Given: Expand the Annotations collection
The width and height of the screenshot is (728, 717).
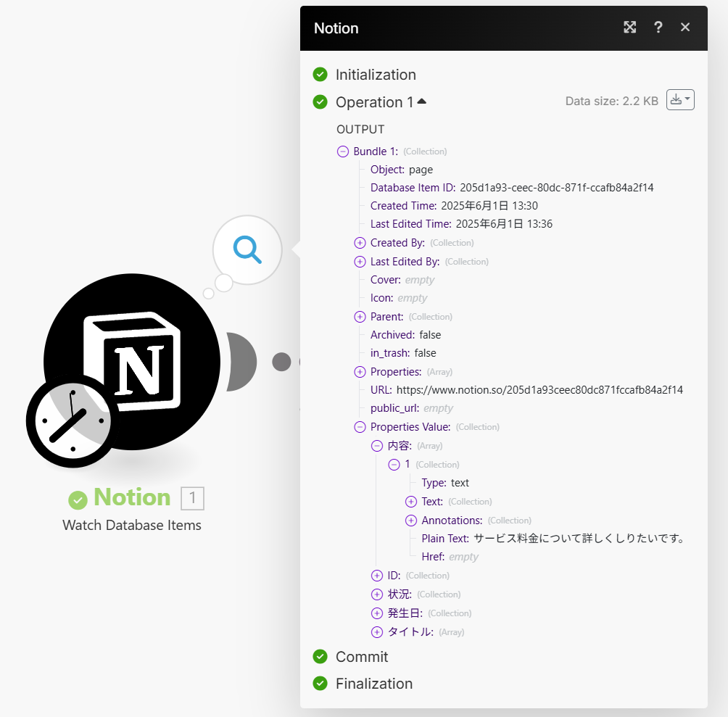Looking at the screenshot, I should pos(411,521).
